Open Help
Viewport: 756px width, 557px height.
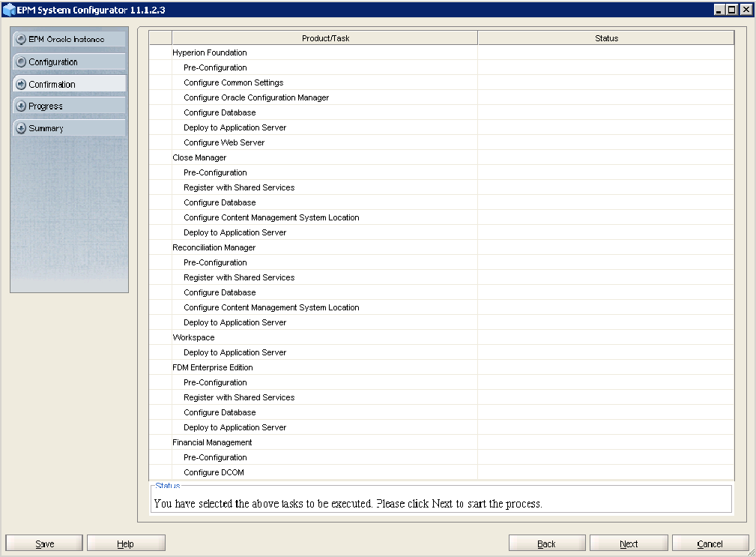click(126, 544)
